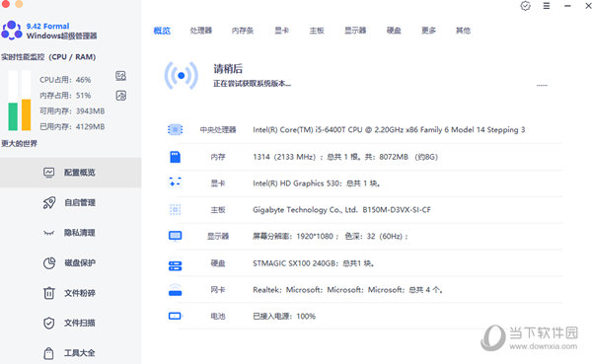The image size is (592, 364).
Task: Click the monitor icon in 显示器 row
Action: pyautogui.click(x=176, y=237)
